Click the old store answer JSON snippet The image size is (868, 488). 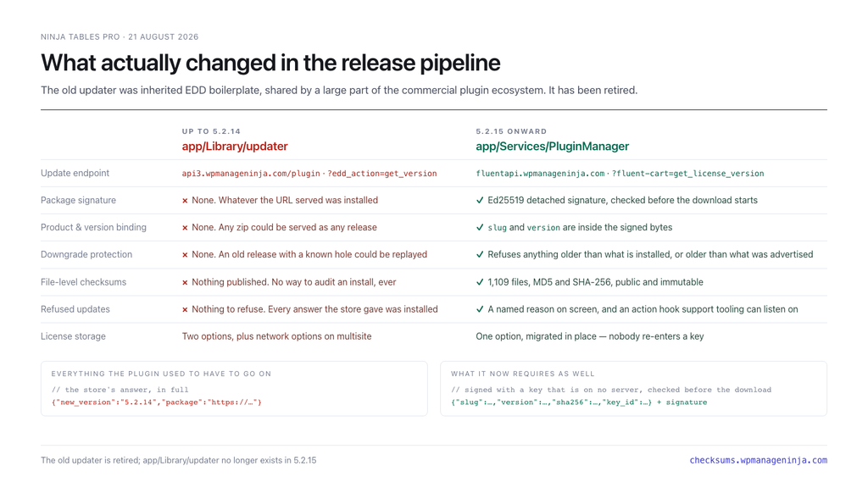tap(157, 402)
